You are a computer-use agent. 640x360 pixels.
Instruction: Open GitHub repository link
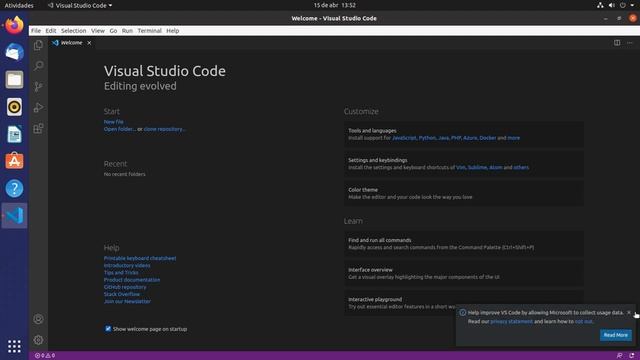(x=125, y=287)
